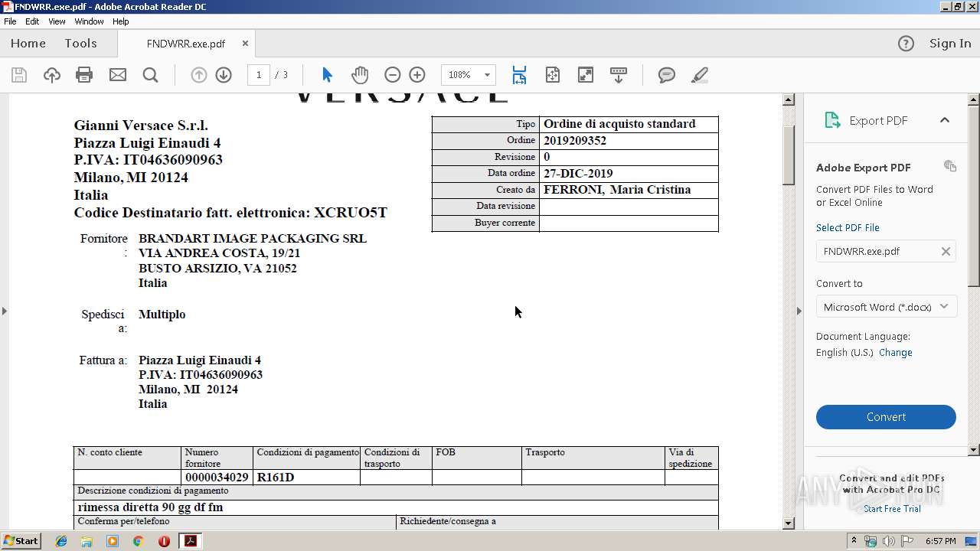Screen dimensions: 980x551
Task: Add a comment with speech bubble icon
Action: click(x=667, y=75)
